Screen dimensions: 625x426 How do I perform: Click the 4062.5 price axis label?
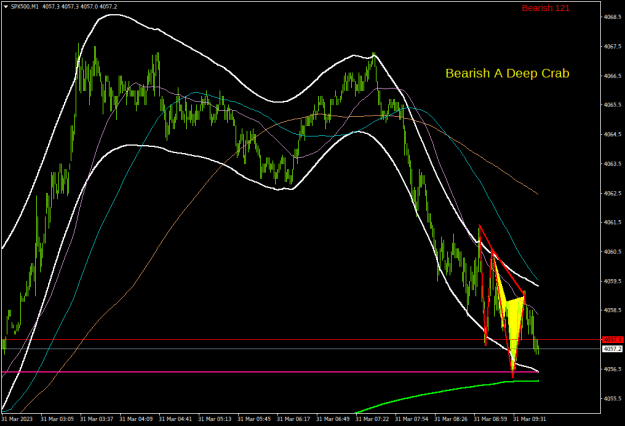612,193
